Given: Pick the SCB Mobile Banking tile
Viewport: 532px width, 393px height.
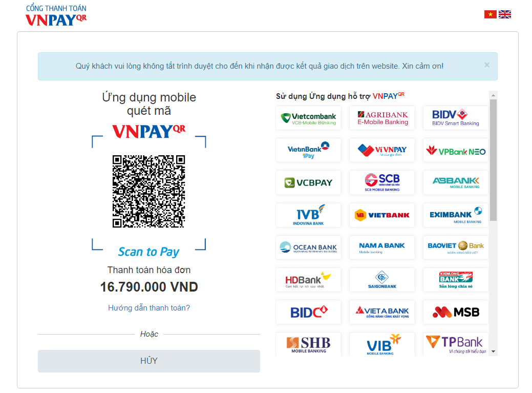Looking at the screenshot, I should (382, 182).
